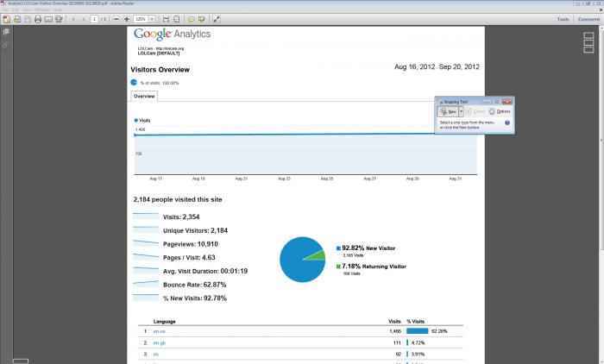604x364 pixels.
Task: Click the '% Visits' column header
Action: (415, 321)
